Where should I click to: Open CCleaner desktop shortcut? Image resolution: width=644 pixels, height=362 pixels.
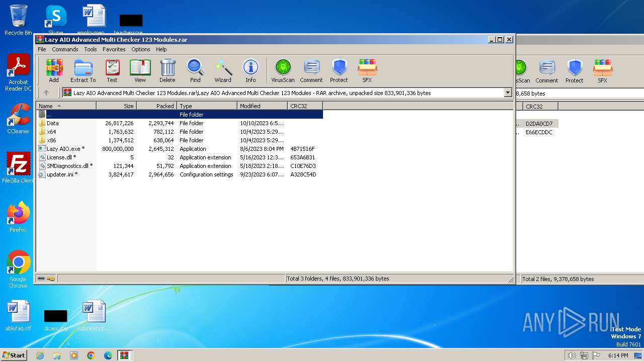pos(18,119)
